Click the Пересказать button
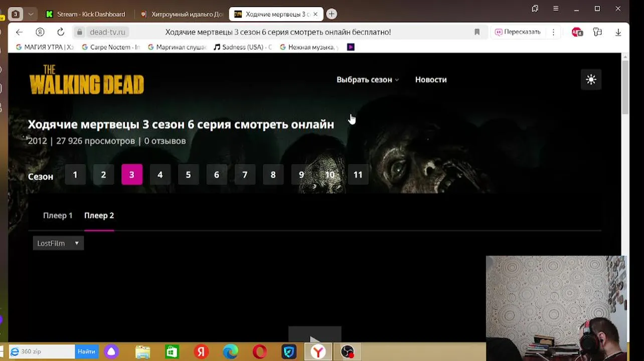The width and height of the screenshot is (644, 361). [518, 32]
